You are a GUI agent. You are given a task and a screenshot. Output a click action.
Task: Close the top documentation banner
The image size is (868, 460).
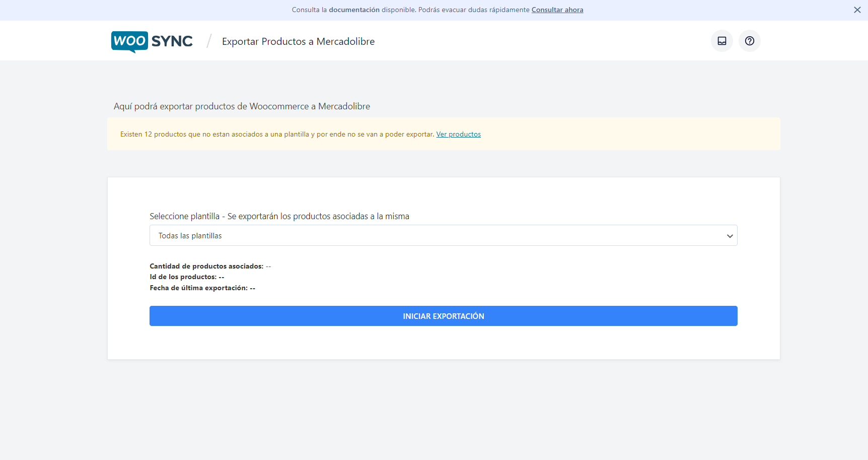pos(857,10)
